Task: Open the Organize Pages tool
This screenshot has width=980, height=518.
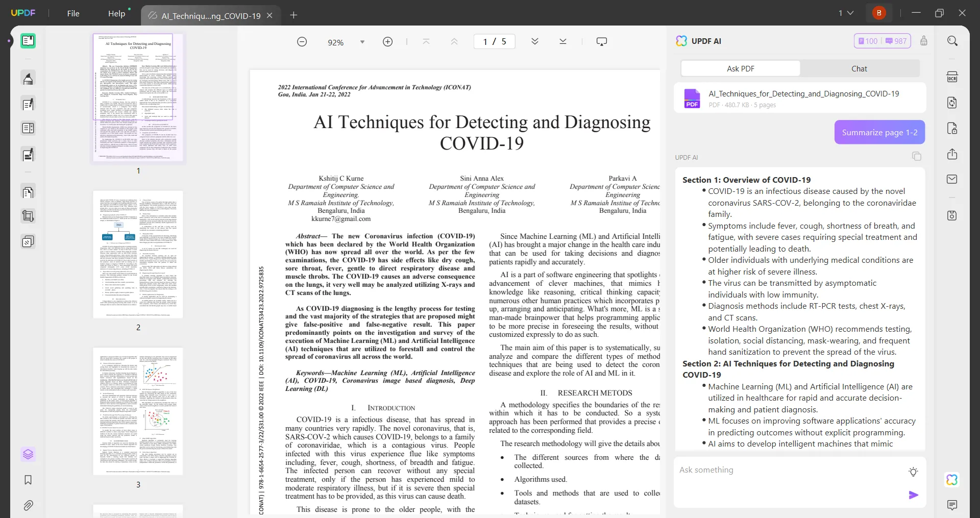Action: (28, 128)
